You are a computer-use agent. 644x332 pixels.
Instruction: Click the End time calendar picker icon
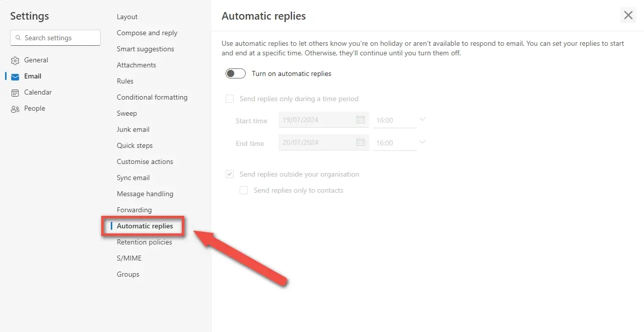tap(361, 142)
